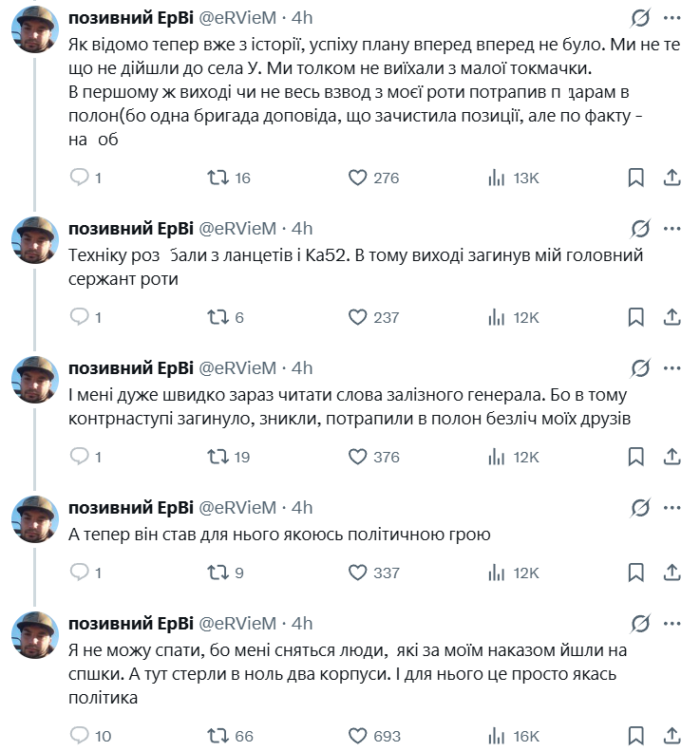Viewport: 700px width, 751px height.
Task: Like the tweet with 276 likes
Action: (x=358, y=178)
